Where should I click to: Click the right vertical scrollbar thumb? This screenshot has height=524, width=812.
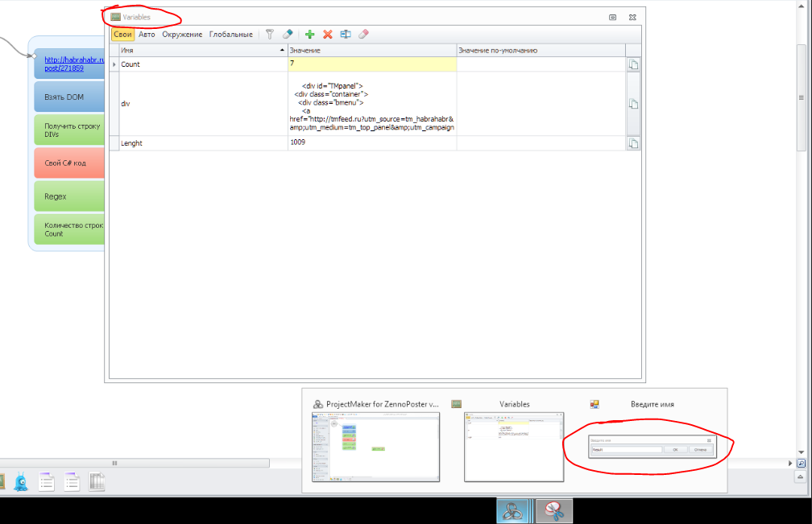click(x=801, y=97)
